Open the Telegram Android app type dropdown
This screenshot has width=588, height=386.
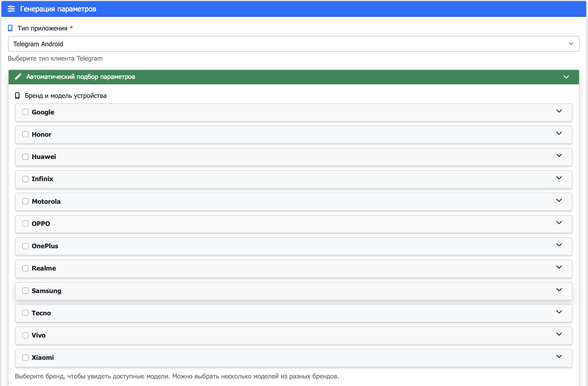tap(293, 44)
